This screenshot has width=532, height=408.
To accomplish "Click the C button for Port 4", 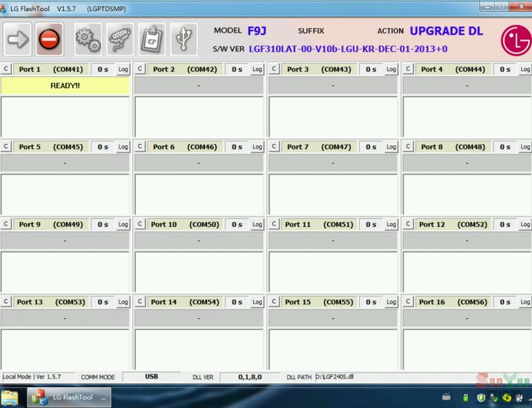I will tap(408, 69).
